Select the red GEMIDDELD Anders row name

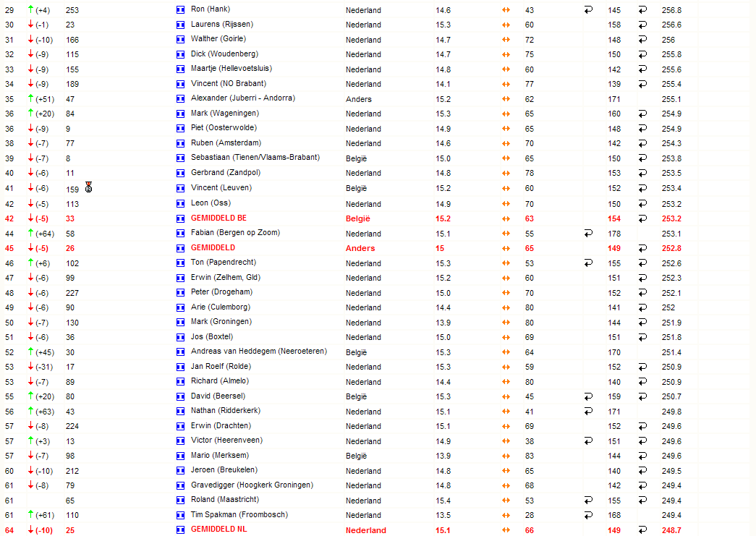coord(213,248)
